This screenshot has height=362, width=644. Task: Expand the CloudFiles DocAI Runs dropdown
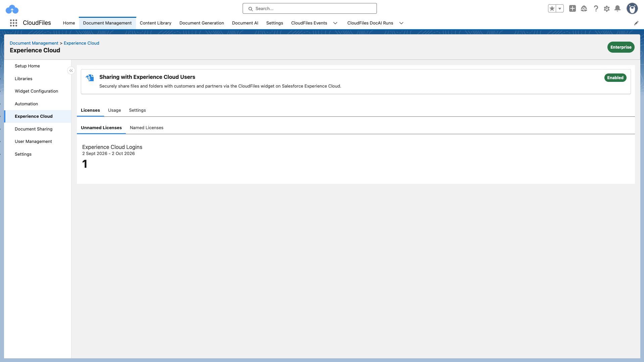(x=401, y=23)
